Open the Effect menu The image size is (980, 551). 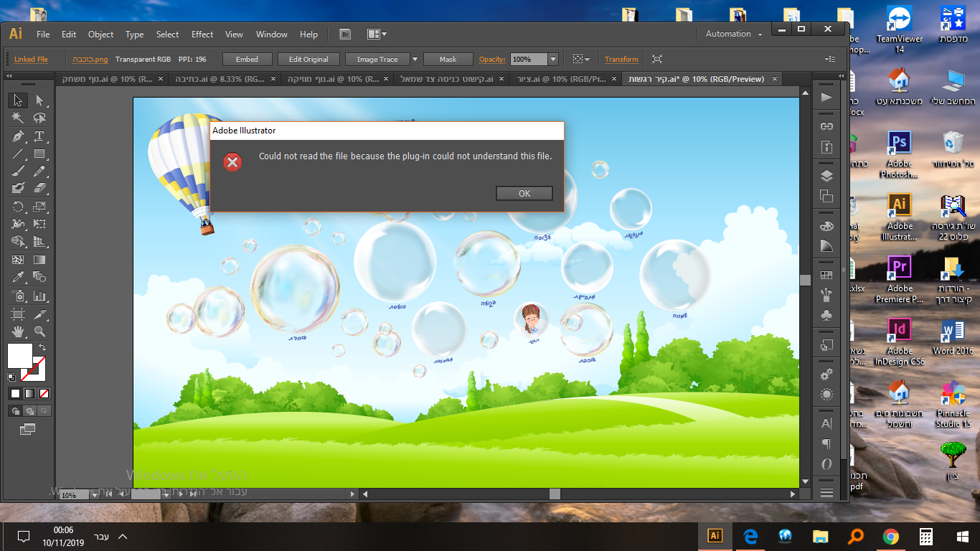click(202, 34)
